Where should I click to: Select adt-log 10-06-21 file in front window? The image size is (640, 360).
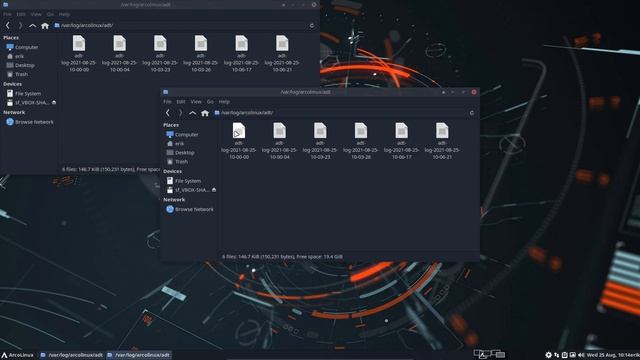(442, 141)
